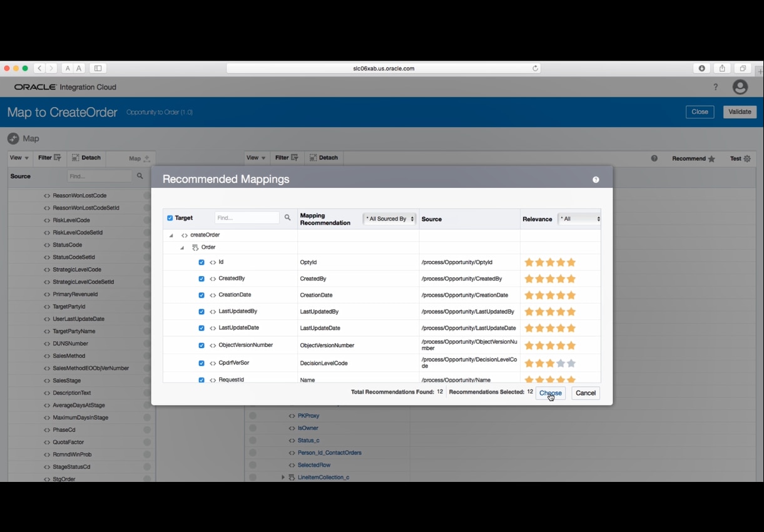Click Detach in the Target pane toolbar
The image size is (764, 532).
click(x=323, y=158)
